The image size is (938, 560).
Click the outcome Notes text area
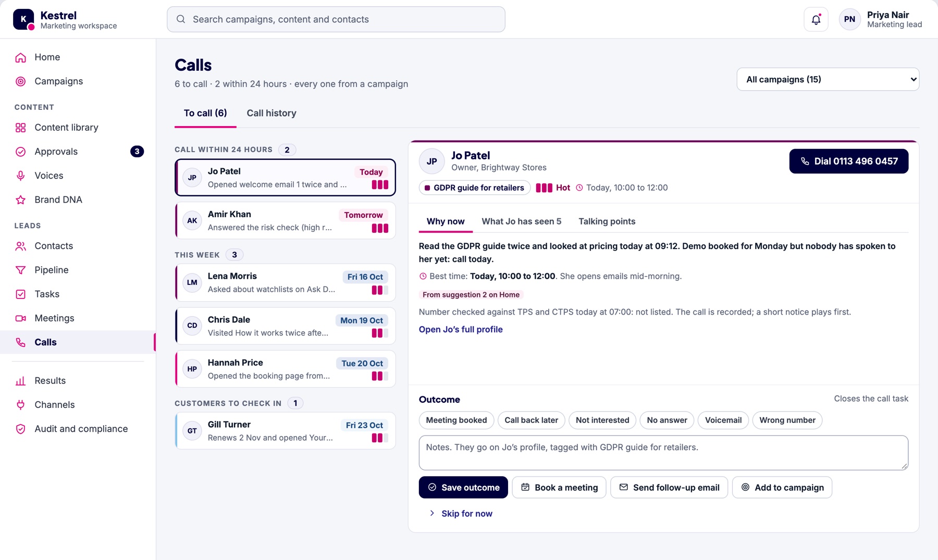(663, 453)
